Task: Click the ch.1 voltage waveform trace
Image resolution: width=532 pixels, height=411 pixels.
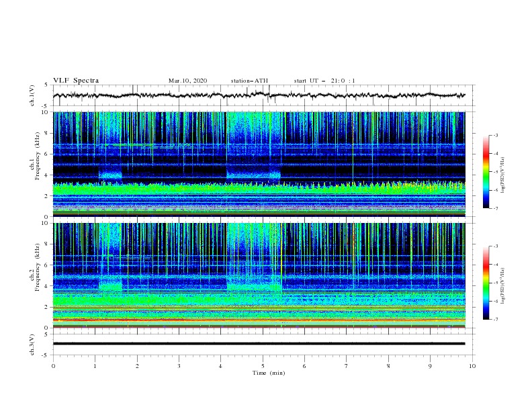Action: coord(259,95)
